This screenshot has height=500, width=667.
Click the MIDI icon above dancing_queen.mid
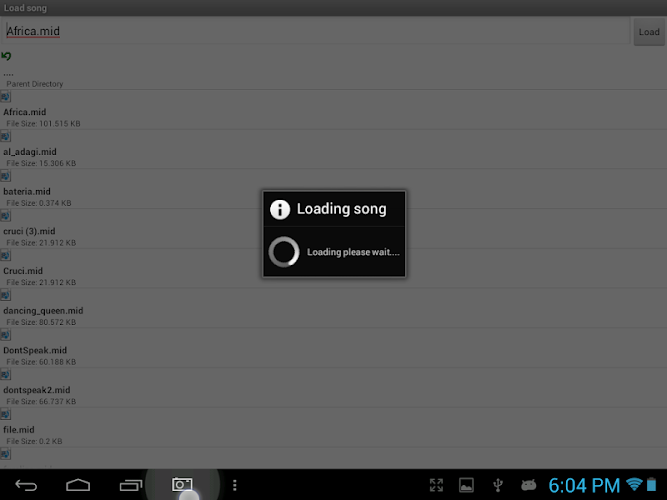(5, 295)
